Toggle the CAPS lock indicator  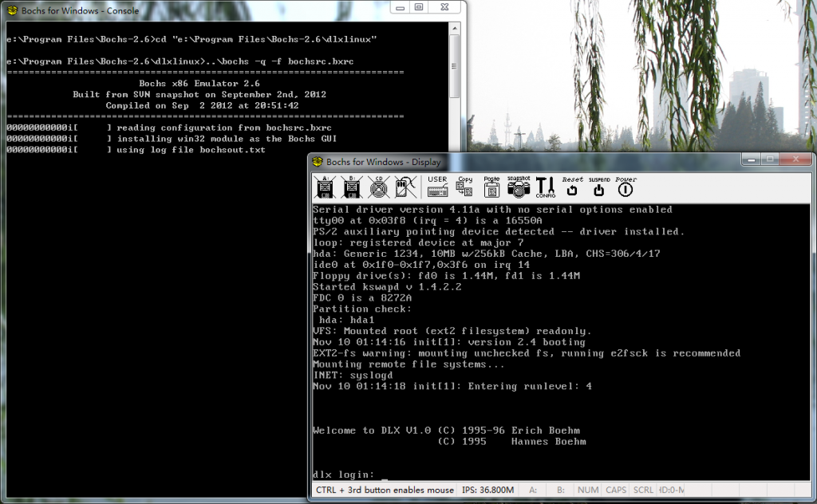tap(615, 490)
